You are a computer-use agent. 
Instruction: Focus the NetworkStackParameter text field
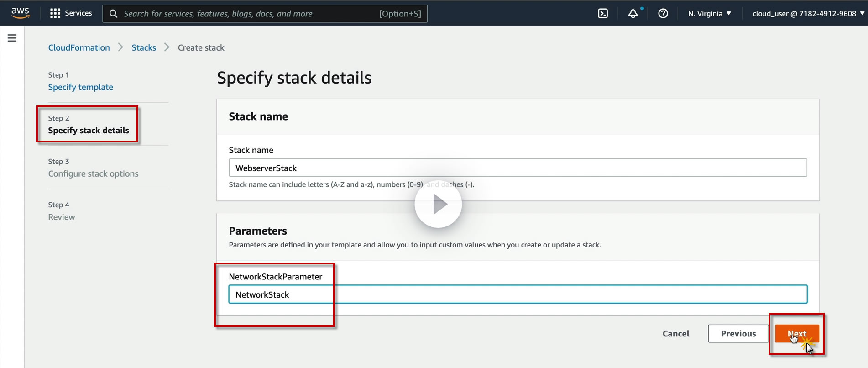click(x=518, y=294)
